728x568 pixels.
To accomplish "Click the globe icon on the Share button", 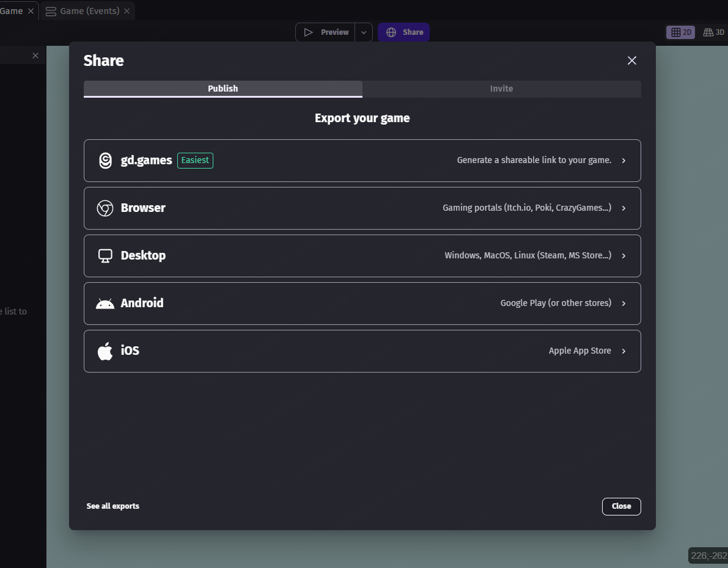I will [391, 32].
